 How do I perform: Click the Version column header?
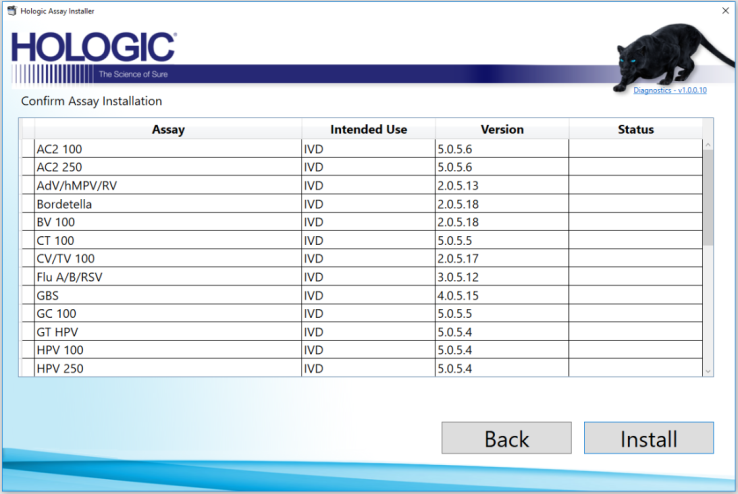(502, 129)
